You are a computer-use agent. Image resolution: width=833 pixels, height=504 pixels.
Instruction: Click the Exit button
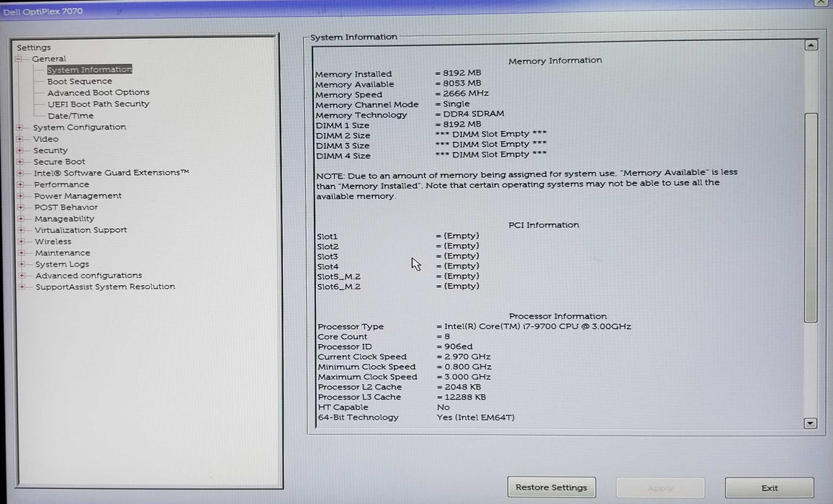pyautogui.click(x=769, y=487)
